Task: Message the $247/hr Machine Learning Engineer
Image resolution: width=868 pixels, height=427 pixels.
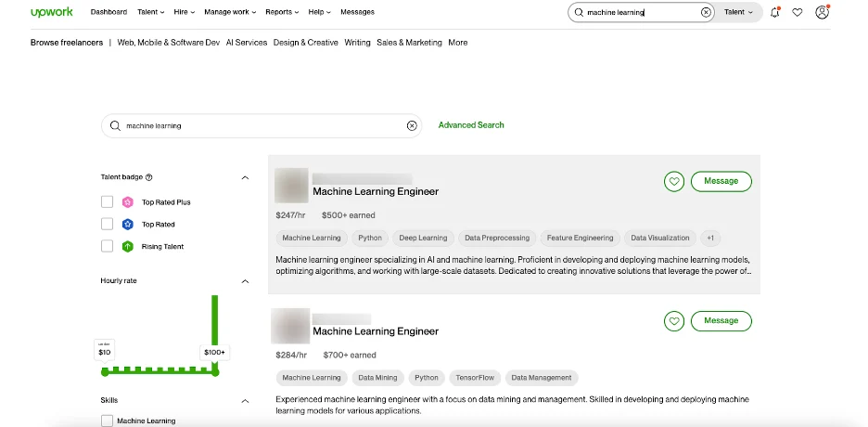Action: click(x=721, y=181)
